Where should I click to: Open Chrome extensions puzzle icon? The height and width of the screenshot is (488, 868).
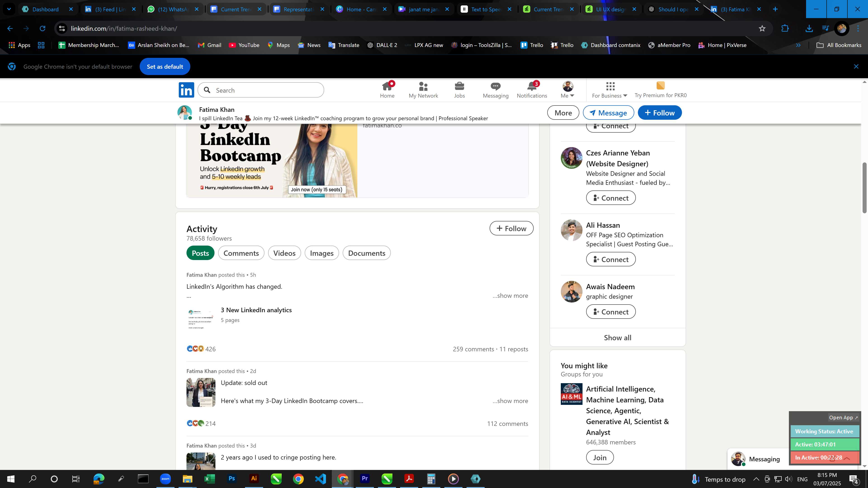[785, 29]
